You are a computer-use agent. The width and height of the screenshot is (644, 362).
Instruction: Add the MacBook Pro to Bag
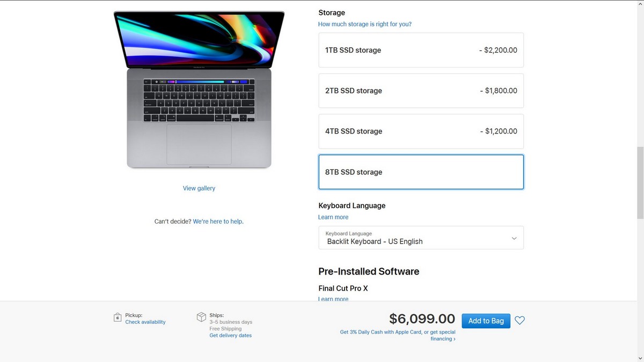point(486,321)
